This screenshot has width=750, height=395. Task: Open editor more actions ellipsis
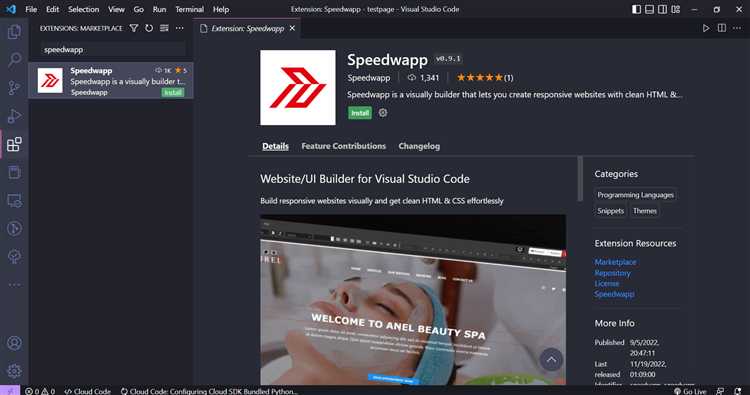pos(737,28)
